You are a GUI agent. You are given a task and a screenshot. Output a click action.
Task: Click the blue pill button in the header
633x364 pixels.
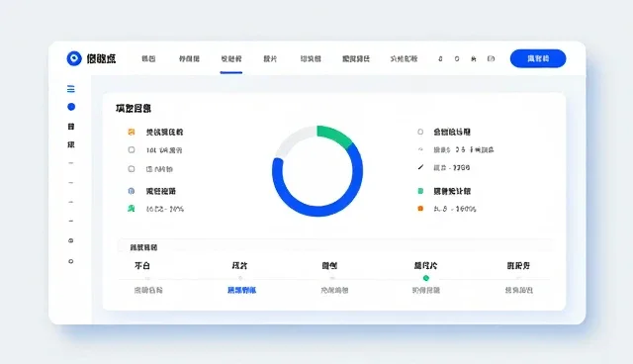(538, 58)
